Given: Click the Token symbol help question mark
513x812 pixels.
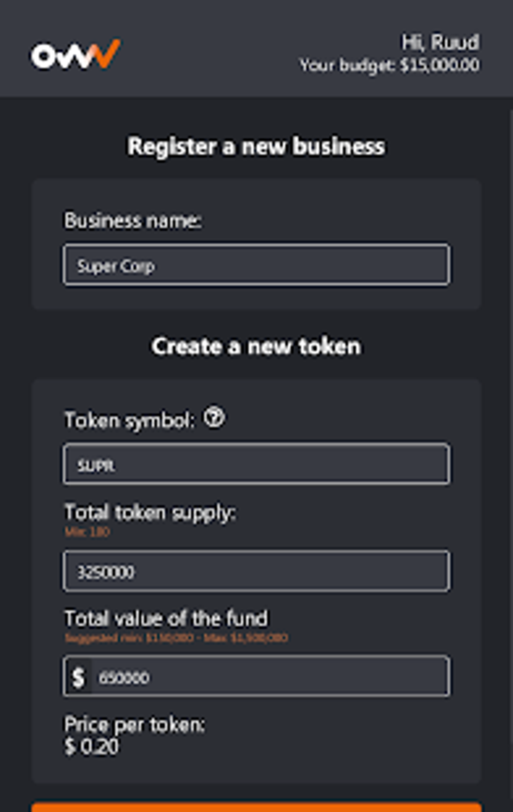Looking at the screenshot, I should tap(214, 418).
